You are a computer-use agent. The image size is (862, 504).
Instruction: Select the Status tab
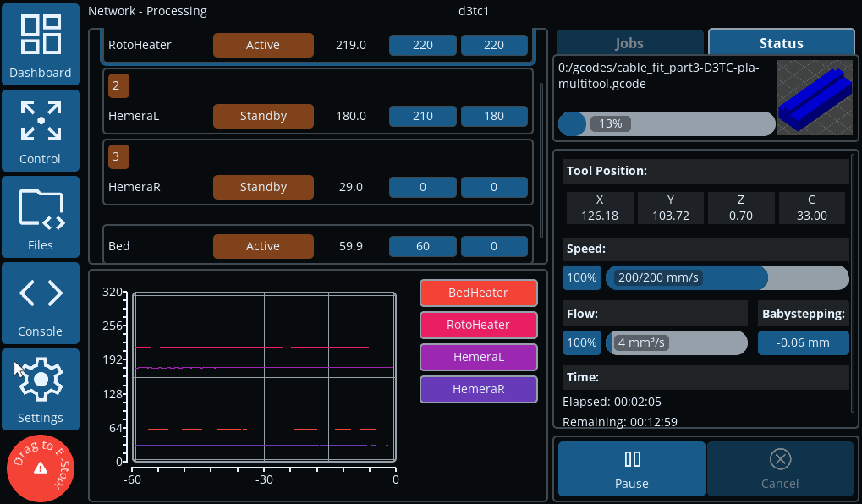coord(781,43)
